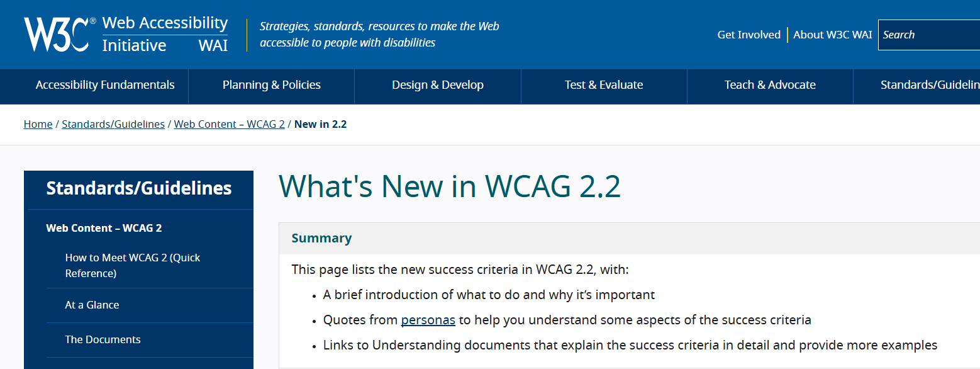
Task: Open the At a Glance sidebar page
Action: pos(92,305)
